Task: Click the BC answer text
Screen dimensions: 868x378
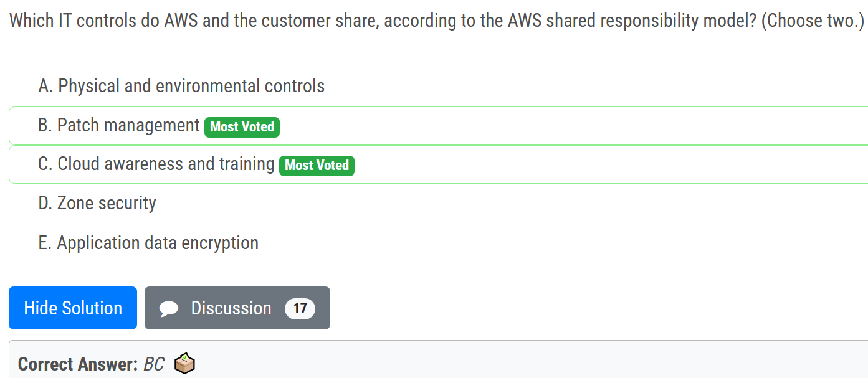Action: pyautogui.click(x=153, y=364)
